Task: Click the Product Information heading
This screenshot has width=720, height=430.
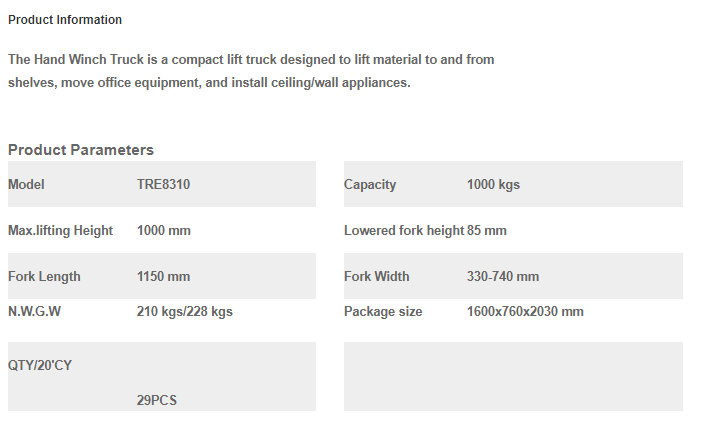Action: coord(65,20)
